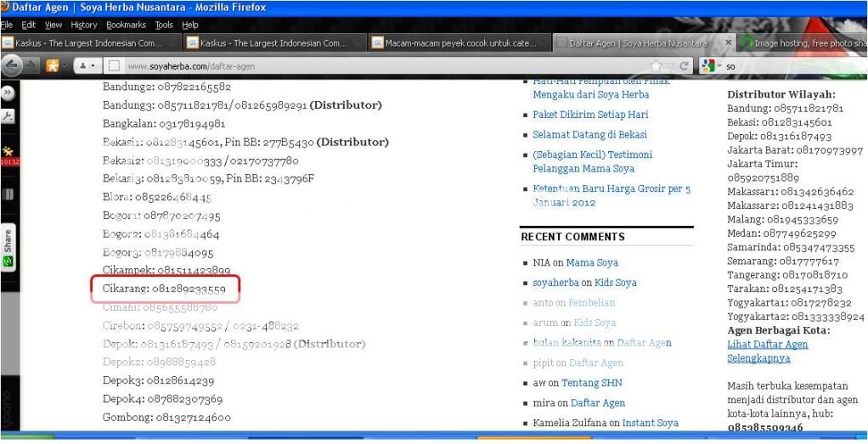Open 'Kids Soya' link in arum comment
The width and height of the screenshot is (868, 444).
[595, 323]
